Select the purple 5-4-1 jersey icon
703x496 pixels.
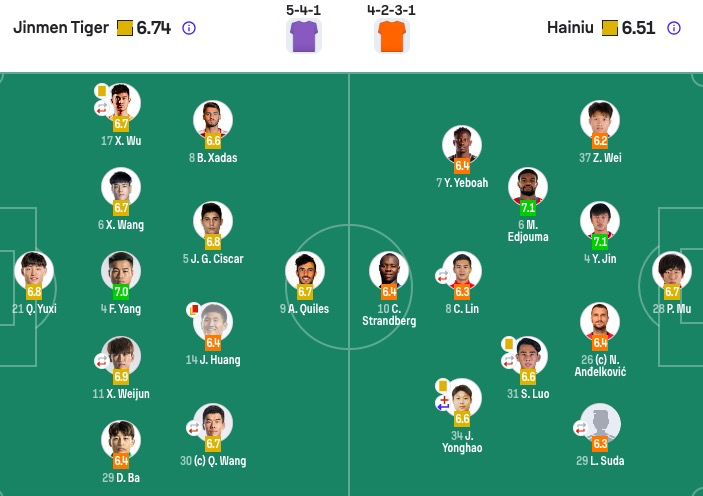click(x=304, y=36)
